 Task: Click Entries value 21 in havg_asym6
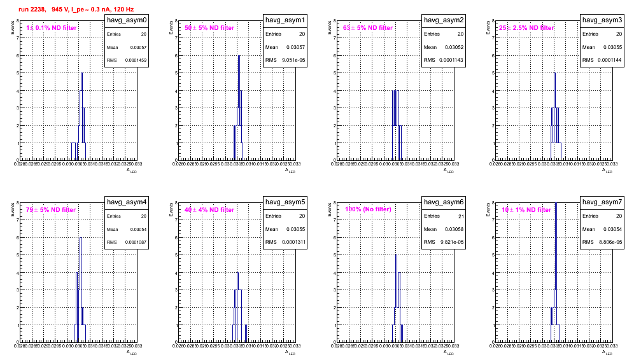(x=461, y=216)
